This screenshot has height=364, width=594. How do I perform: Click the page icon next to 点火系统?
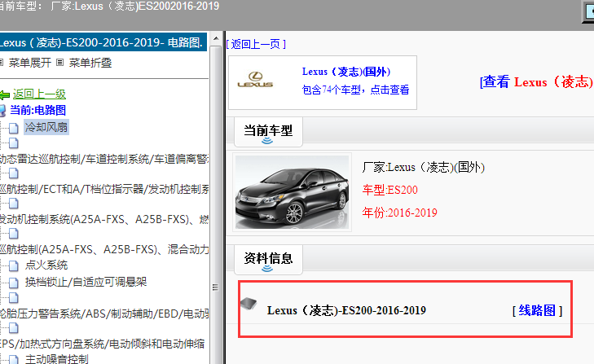point(14,266)
